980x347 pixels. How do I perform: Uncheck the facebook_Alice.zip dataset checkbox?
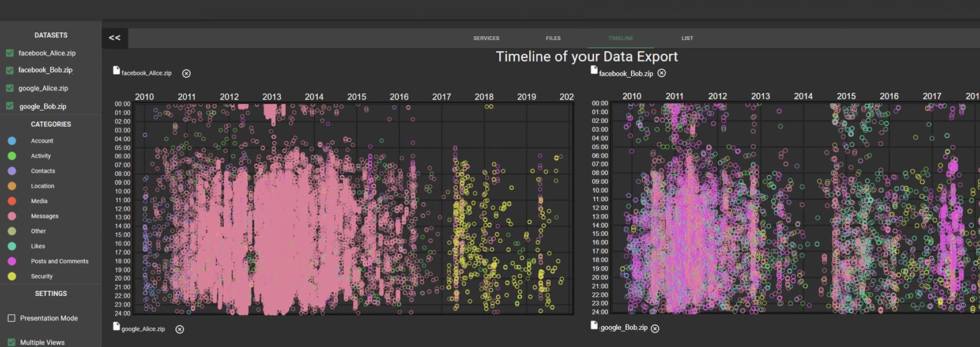pos(10,53)
